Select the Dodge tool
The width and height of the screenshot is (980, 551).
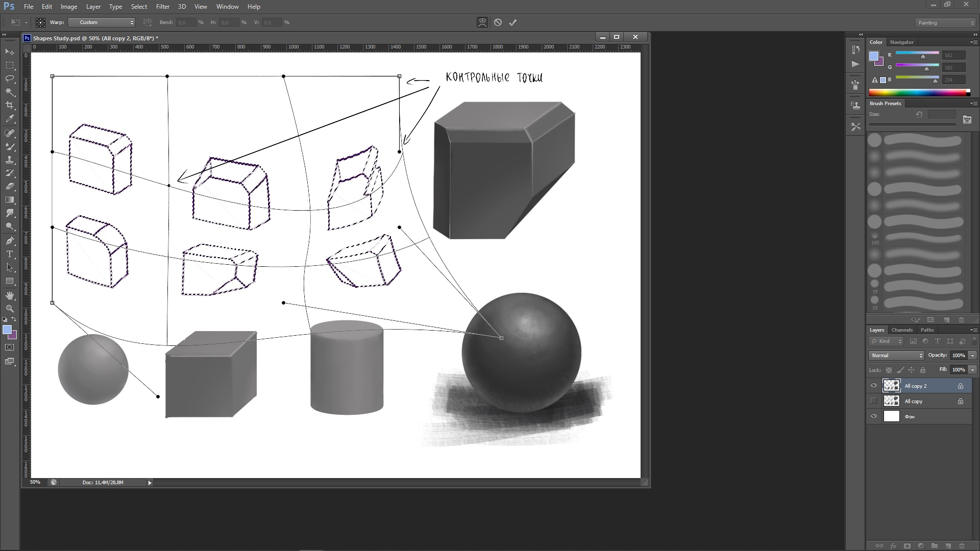tap(10, 226)
